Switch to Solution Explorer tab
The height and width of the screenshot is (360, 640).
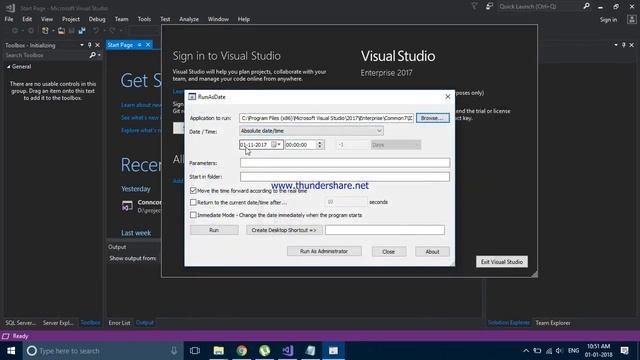[509, 323]
